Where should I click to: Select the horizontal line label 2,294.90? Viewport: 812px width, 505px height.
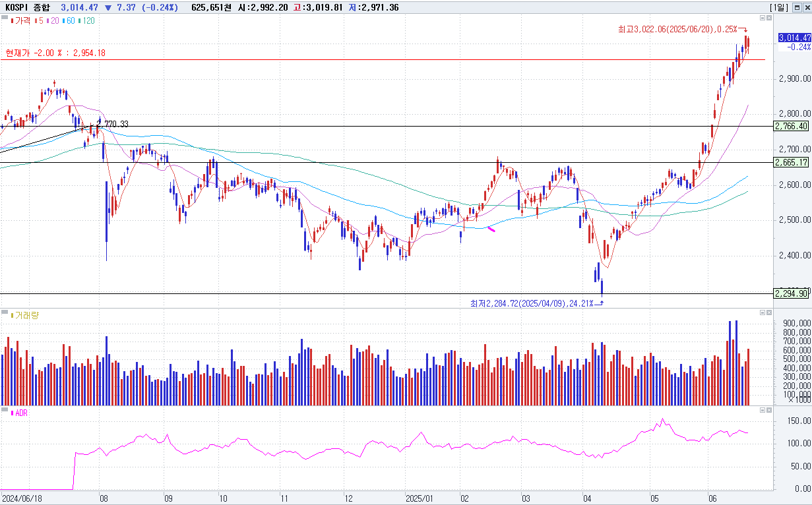pyautogui.click(x=792, y=293)
